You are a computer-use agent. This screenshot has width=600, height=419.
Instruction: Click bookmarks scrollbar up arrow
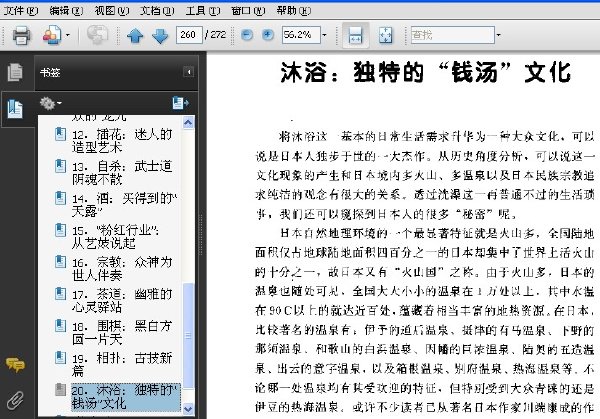pyautogui.click(x=188, y=122)
